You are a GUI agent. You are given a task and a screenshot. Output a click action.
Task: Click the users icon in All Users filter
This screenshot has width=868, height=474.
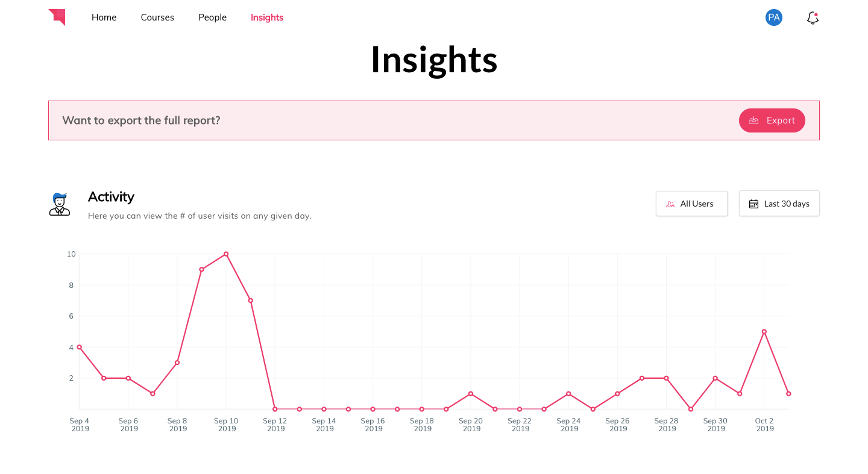tap(670, 204)
